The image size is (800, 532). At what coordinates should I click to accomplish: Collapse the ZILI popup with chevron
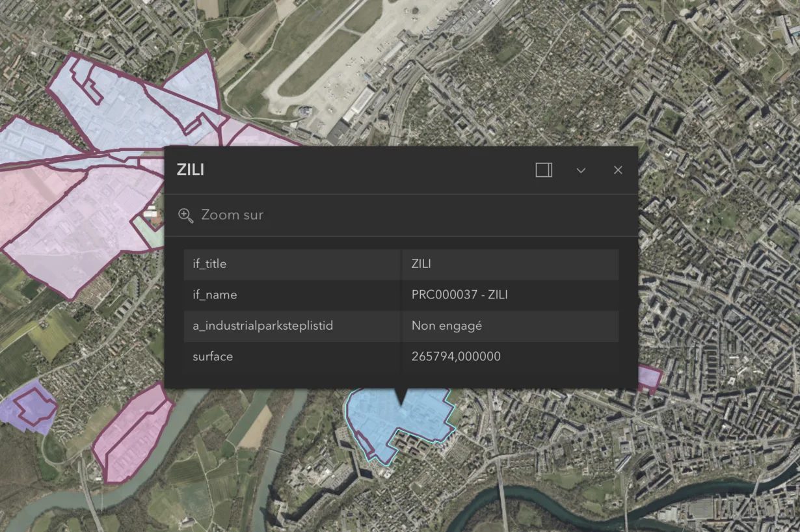[x=581, y=170]
